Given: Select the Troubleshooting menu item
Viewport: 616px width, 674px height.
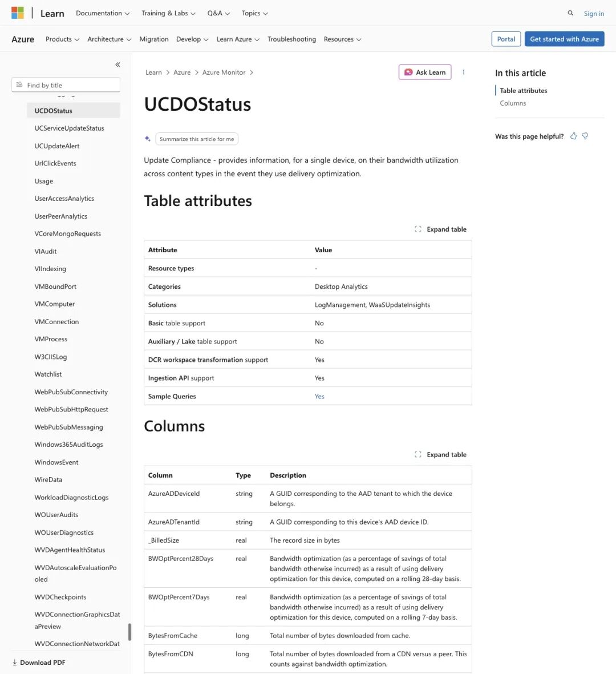Looking at the screenshot, I should [x=291, y=39].
